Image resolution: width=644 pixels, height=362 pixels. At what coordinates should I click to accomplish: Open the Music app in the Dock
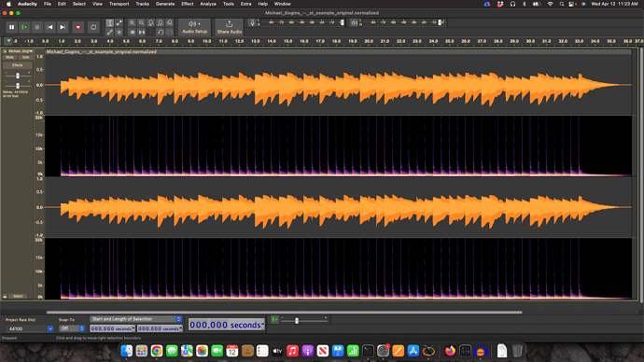(x=292, y=351)
